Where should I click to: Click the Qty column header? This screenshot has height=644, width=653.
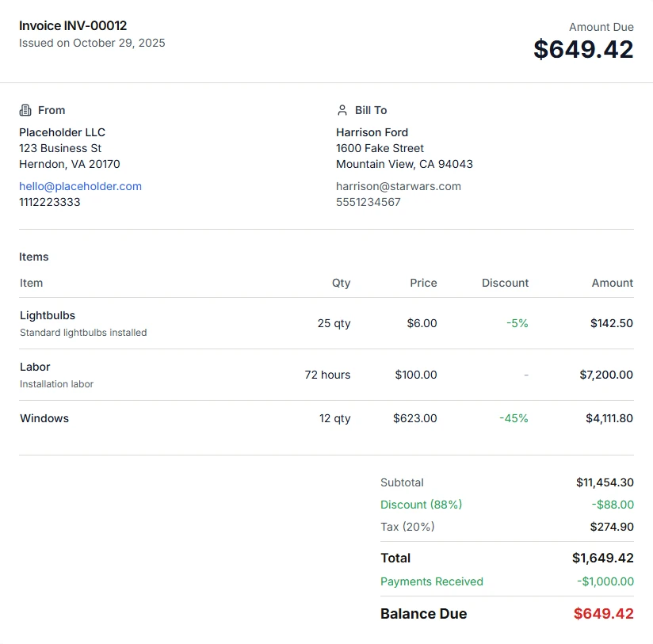pos(341,283)
